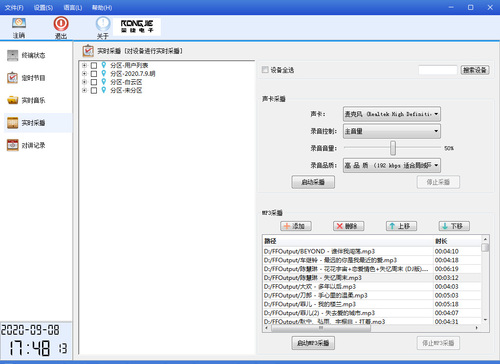Screen dimensions: 500x364
Task: Open the 设置(S) menu
Action: click(43, 7)
